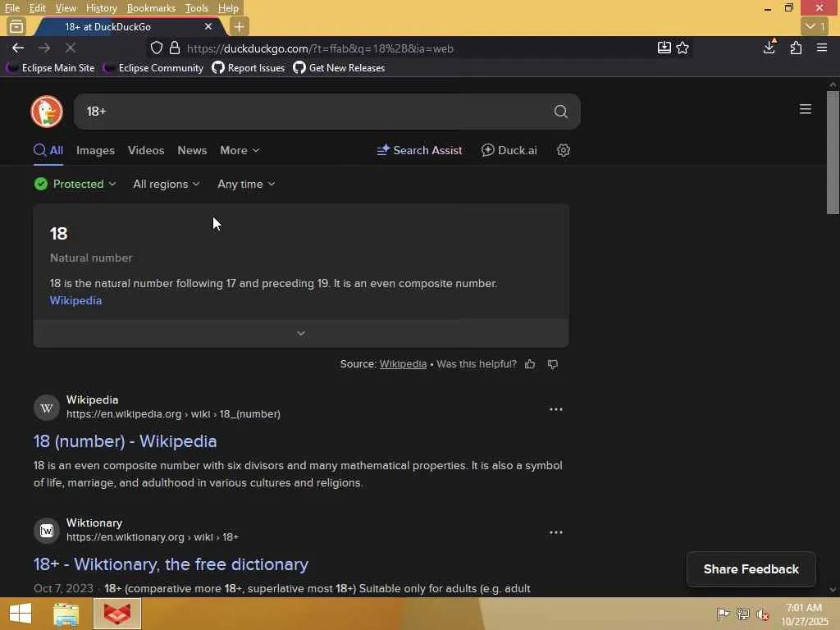The height and width of the screenshot is (630, 840).
Task: Click the site security padlock icon
Action: point(175,48)
